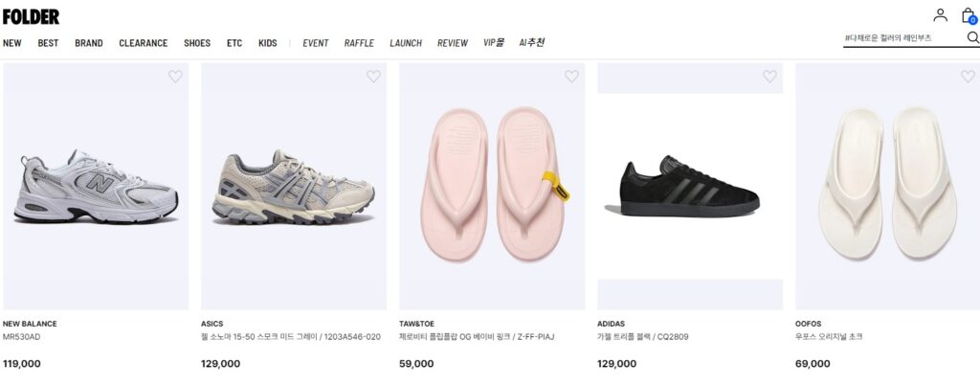Viewport: 980px width, 386px height.
Task: Open the NEW menu
Action: [12, 43]
